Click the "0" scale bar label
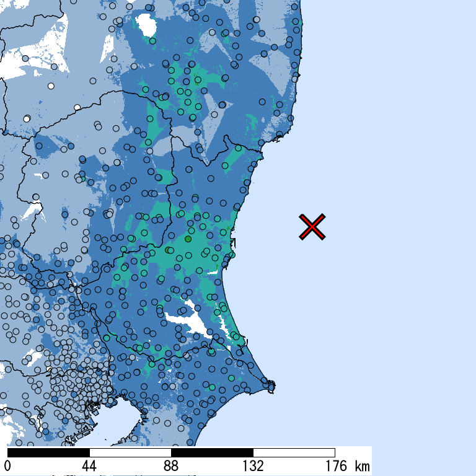 7,466
